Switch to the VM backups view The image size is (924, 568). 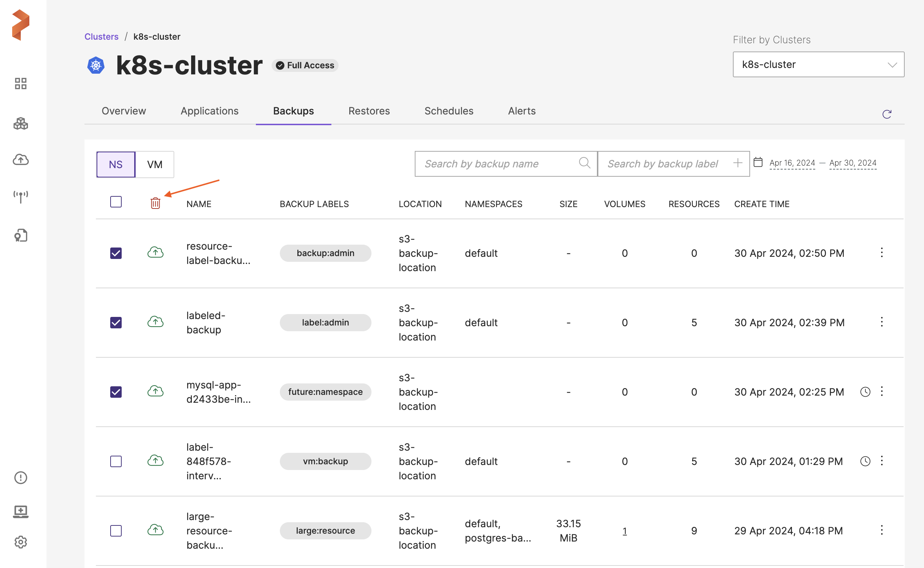[x=155, y=165]
